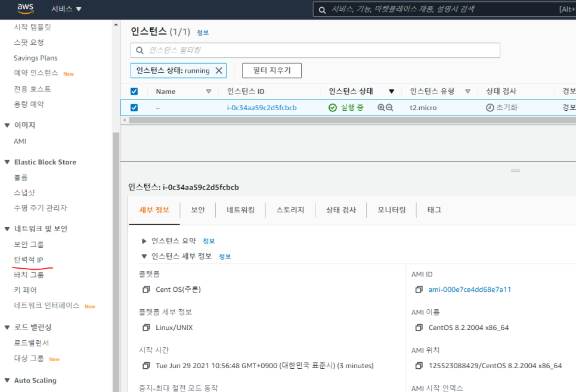Switch to the 보안 tab
The height and width of the screenshot is (392, 576).
coord(198,210)
